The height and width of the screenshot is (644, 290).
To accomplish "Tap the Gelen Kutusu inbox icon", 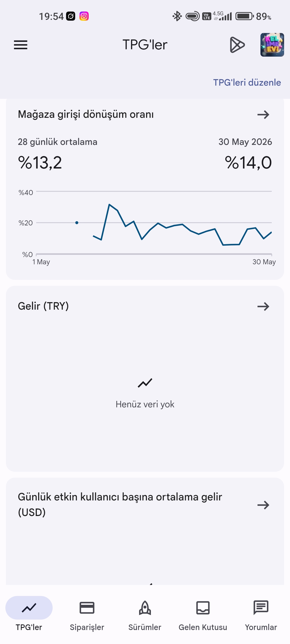I will [203, 608].
